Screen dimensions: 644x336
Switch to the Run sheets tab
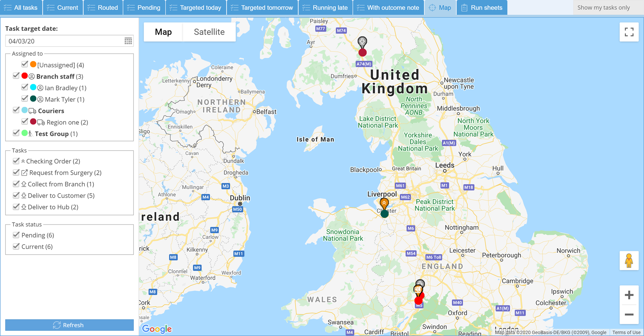point(482,7)
